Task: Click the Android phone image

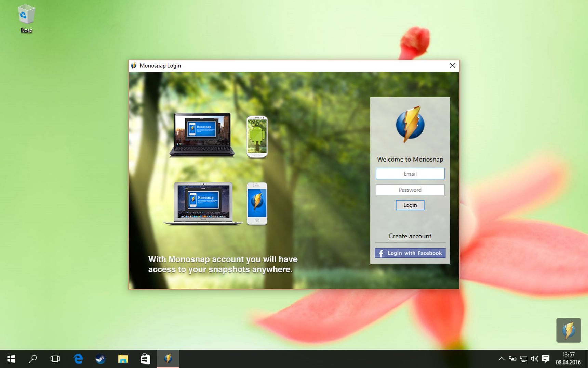Action: (257, 137)
